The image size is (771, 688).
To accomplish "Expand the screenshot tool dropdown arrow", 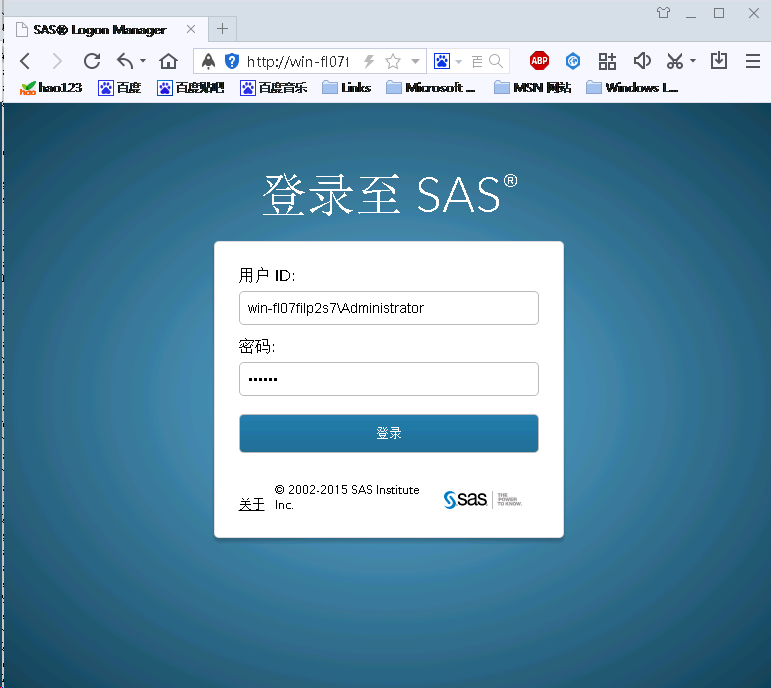I will click(693, 61).
